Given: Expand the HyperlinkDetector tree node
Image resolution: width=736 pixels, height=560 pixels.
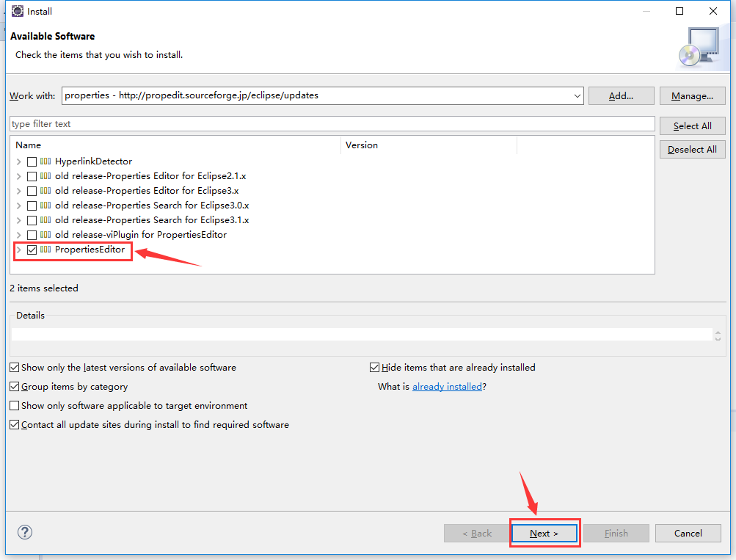Looking at the screenshot, I should click(x=19, y=162).
